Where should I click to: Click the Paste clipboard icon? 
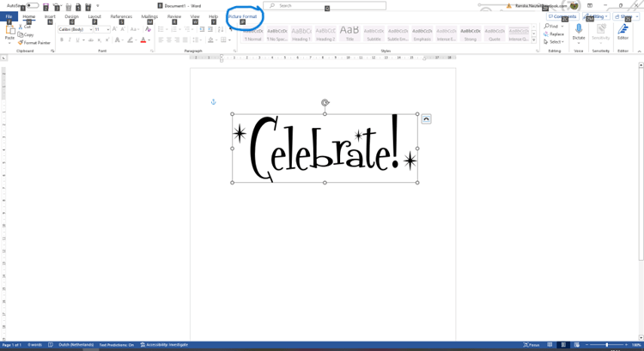click(9, 31)
